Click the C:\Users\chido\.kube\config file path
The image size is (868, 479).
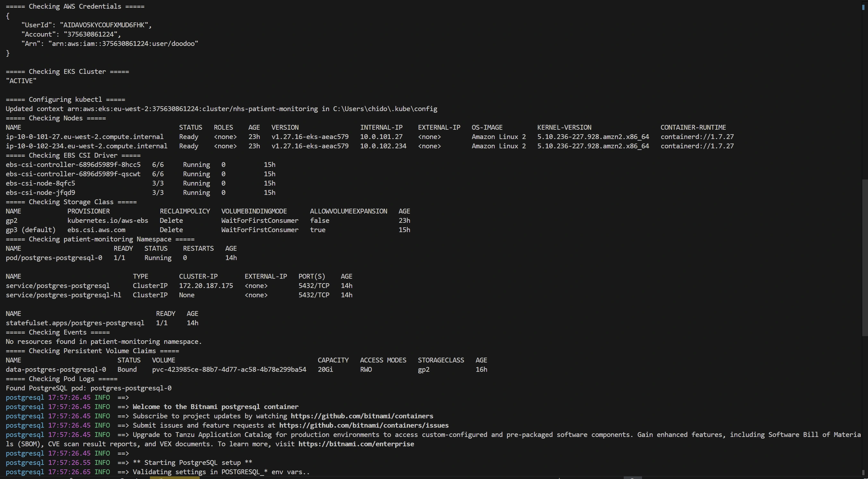pos(385,109)
